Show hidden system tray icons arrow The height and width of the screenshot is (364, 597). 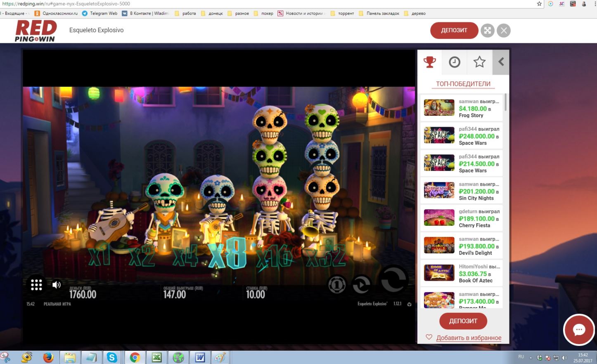click(x=531, y=358)
